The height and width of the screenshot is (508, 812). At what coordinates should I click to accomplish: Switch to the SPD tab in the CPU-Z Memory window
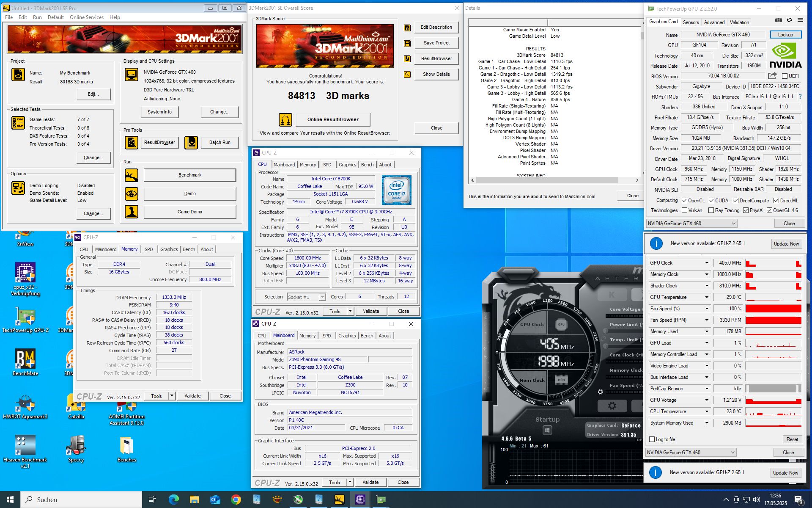tap(148, 249)
